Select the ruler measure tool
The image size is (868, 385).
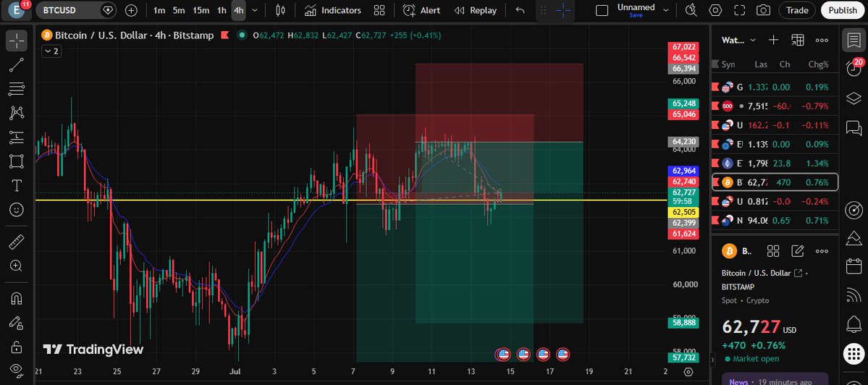(x=17, y=242)
